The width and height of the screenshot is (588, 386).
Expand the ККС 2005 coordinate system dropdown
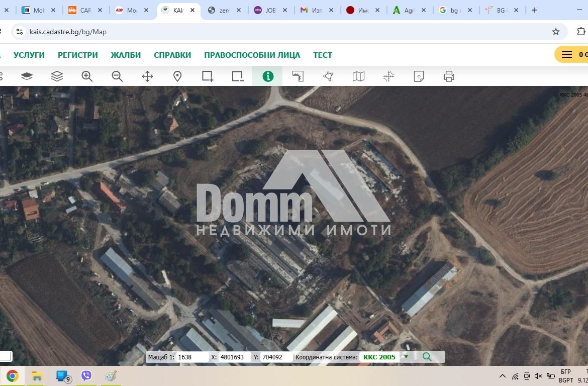[406, 357]
